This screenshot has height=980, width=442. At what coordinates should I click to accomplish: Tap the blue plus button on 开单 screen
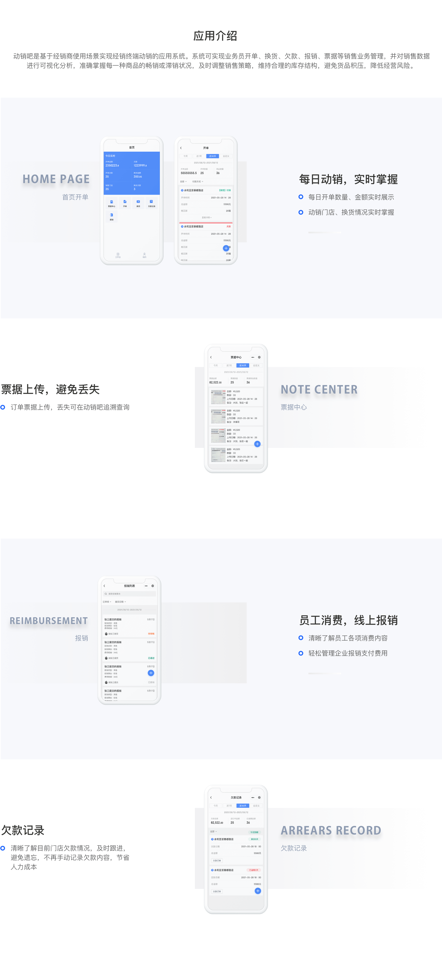click(226, 248)
